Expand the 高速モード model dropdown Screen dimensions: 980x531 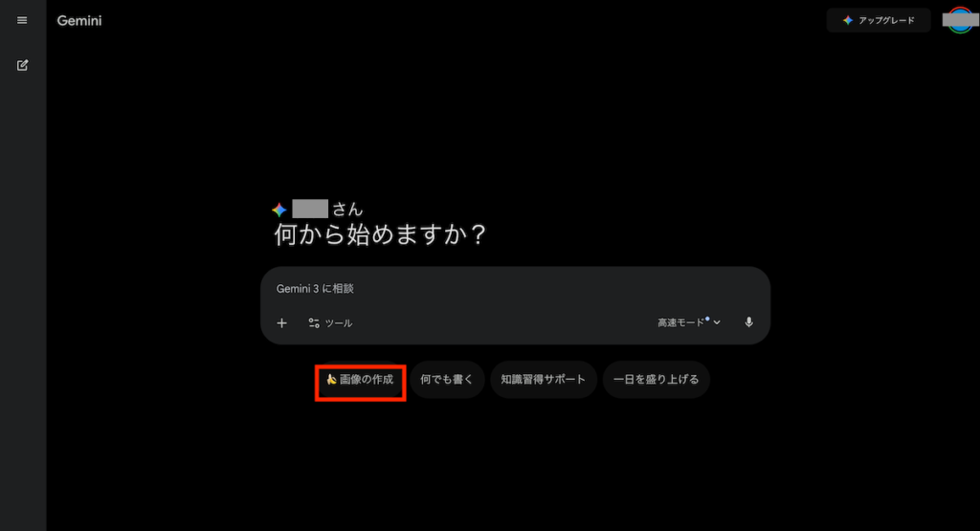point(689,322)
